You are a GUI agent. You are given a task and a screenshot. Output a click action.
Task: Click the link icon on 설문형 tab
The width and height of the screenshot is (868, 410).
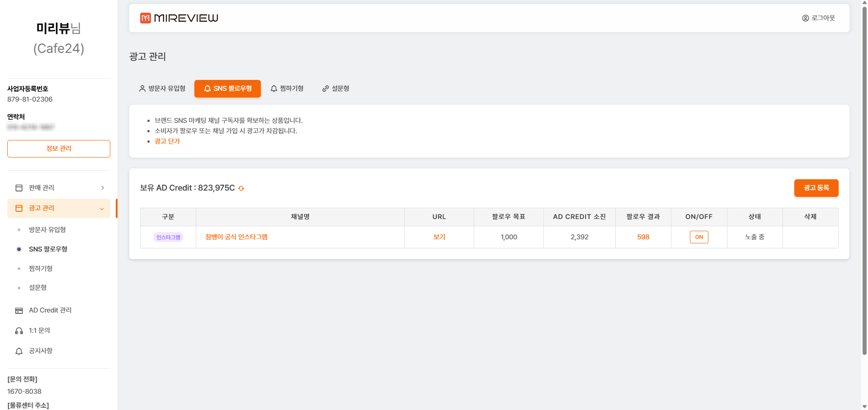[x=325, y=89]
